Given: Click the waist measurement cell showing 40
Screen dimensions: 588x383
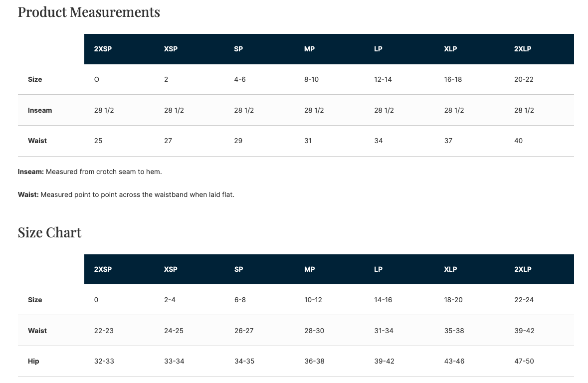Looking at the screenshot, I should (x=518, y=141).
